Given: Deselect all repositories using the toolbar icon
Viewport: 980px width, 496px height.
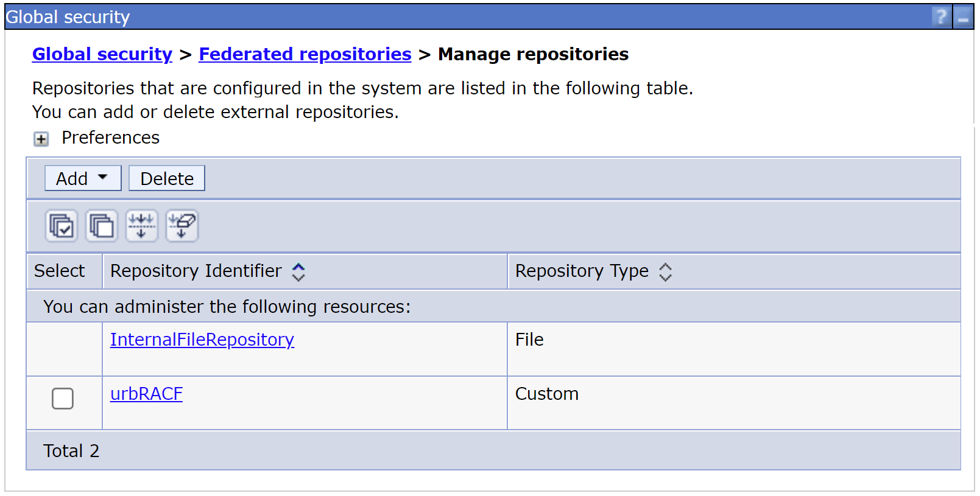Looking at the screenshot, I should [x=101, y=225].
